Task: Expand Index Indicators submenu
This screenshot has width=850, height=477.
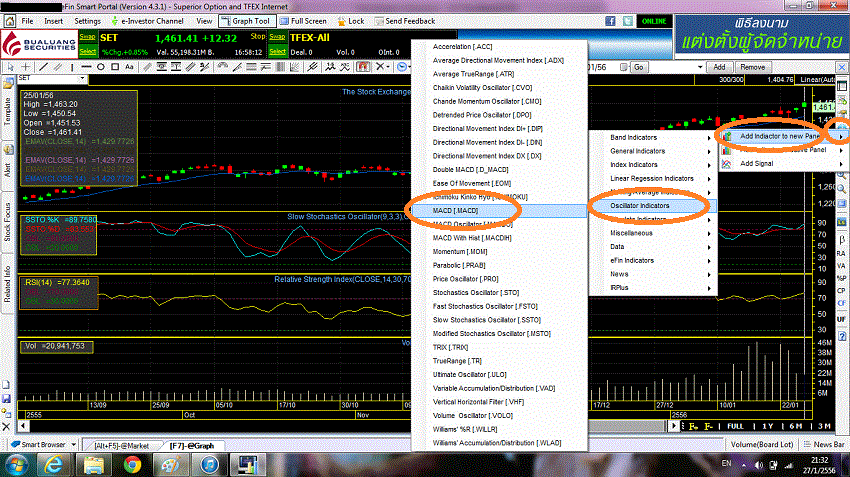Action: pyautogui.click(x=653, y=165)
